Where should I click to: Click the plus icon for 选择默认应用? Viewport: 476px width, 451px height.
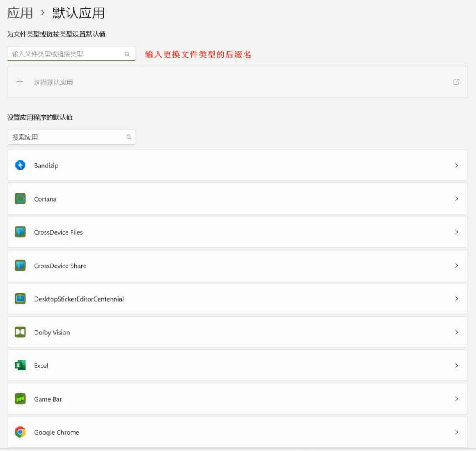[20, 81]
